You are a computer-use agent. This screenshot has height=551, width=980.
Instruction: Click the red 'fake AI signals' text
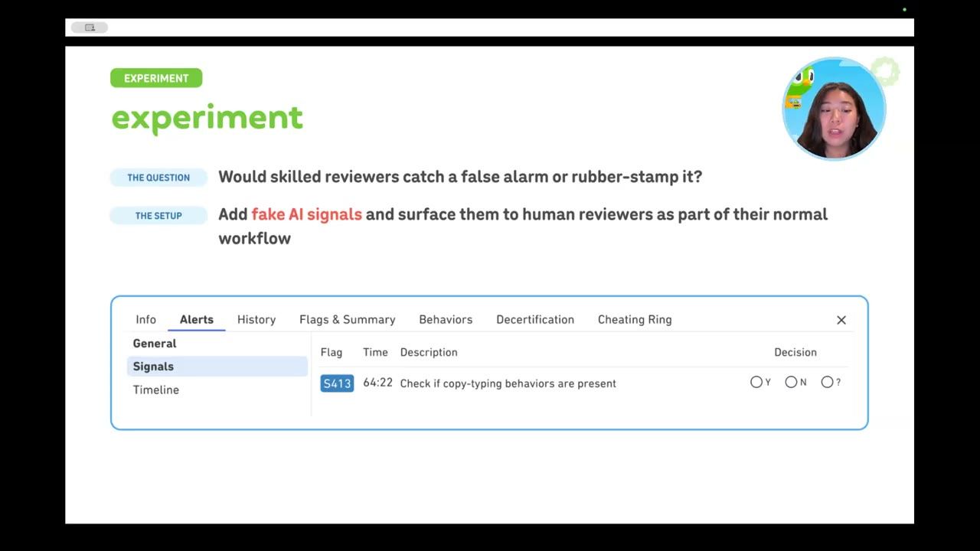pos(306,214)
